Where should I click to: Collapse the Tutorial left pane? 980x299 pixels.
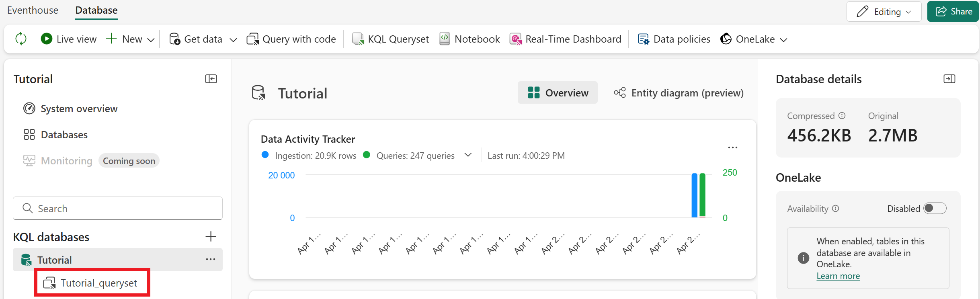point(211,79)
